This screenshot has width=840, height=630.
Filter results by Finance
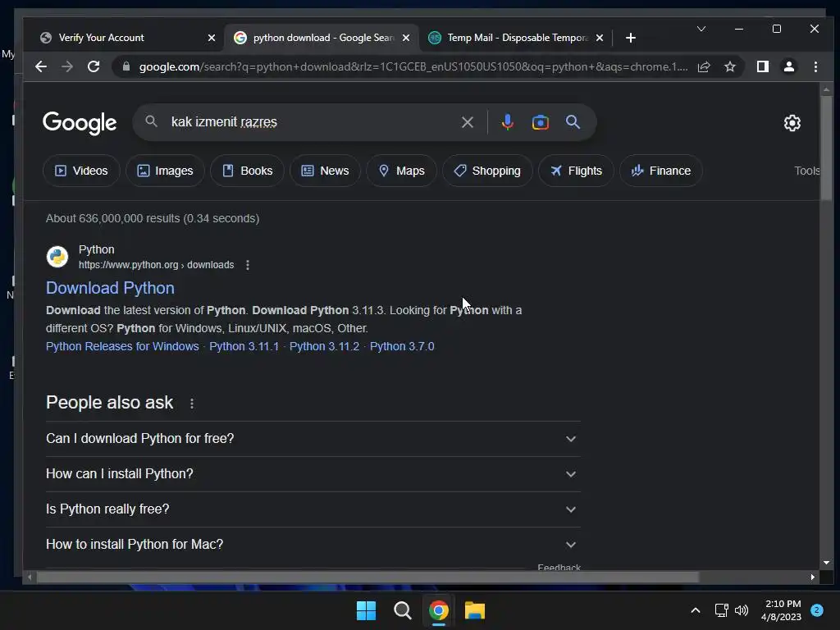pyautogui.click(x=660, y=171)
